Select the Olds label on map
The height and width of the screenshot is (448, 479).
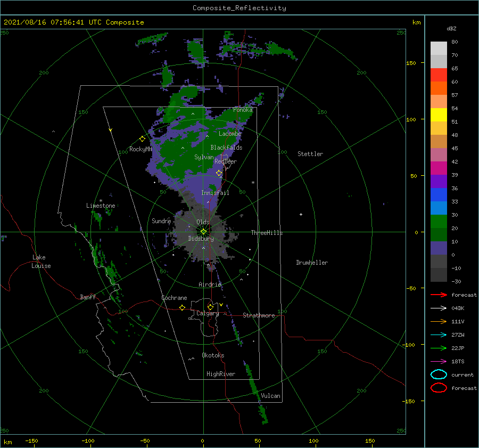(203, 222)
